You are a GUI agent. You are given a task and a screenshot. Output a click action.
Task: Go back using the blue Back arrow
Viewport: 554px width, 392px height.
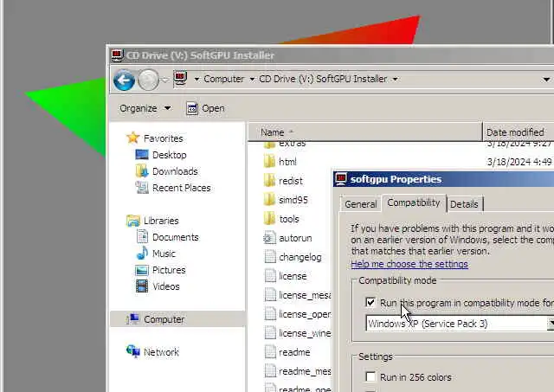point(124,80)
